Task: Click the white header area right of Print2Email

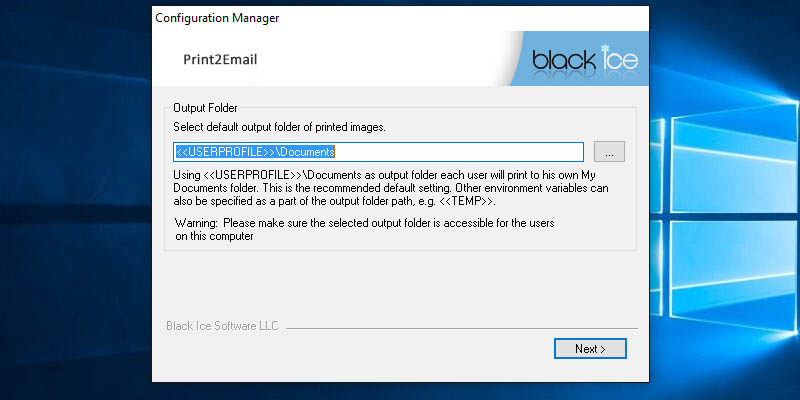Action: coord(380,59)
